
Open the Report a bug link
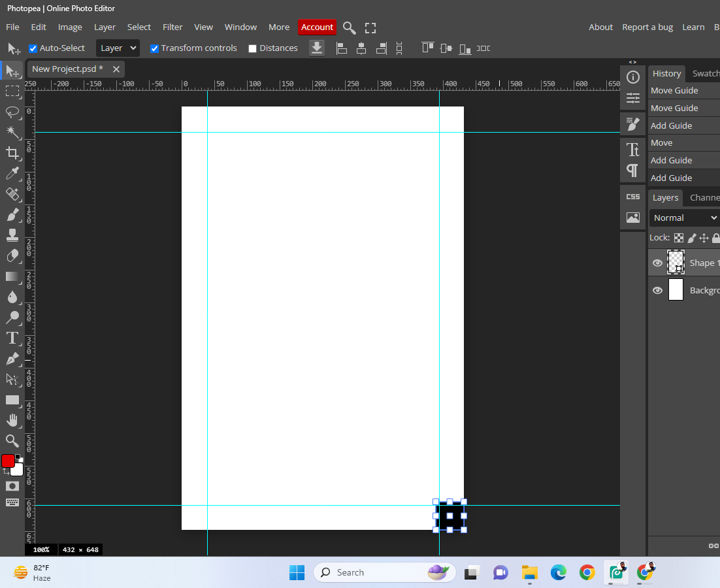[x=647, y=27]
